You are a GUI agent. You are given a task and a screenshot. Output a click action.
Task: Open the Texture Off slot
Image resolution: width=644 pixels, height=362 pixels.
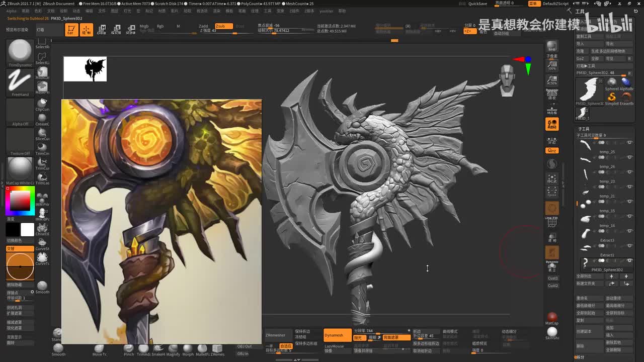20,141
